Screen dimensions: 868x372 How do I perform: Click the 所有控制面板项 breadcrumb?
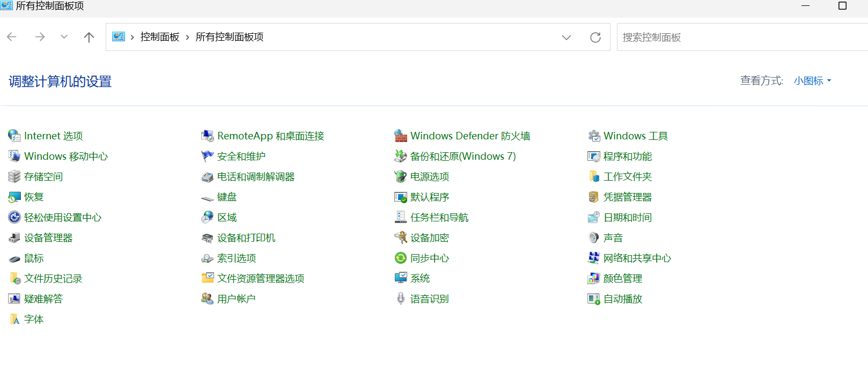[x=230, y=37]
